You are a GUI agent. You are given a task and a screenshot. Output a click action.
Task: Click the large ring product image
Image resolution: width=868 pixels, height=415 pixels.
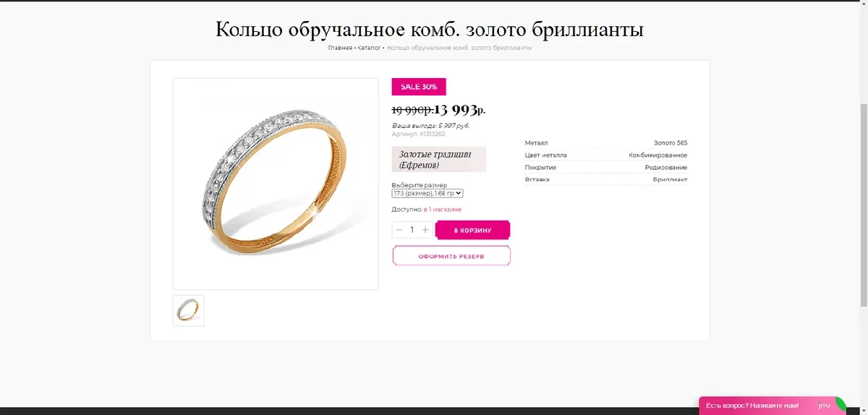tap(276, 184)
